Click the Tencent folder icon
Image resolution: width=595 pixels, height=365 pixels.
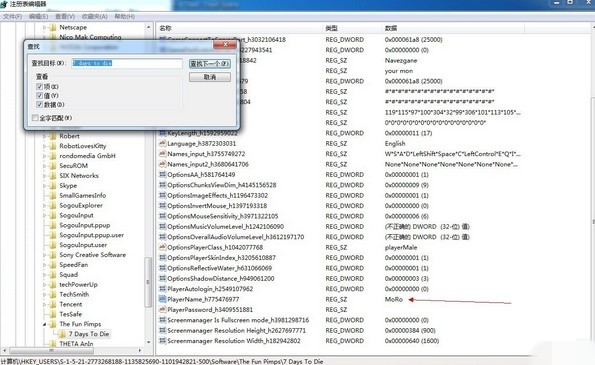click(53, 304)
